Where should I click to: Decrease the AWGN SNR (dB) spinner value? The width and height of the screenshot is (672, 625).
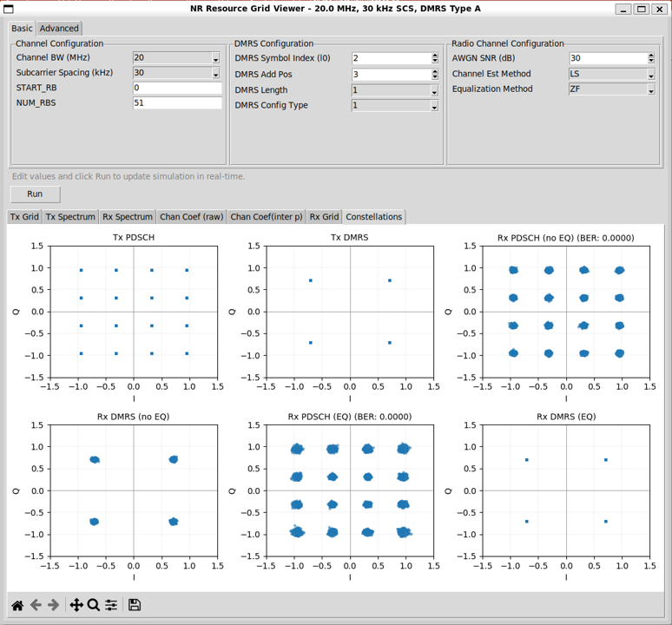click(651, 62)
